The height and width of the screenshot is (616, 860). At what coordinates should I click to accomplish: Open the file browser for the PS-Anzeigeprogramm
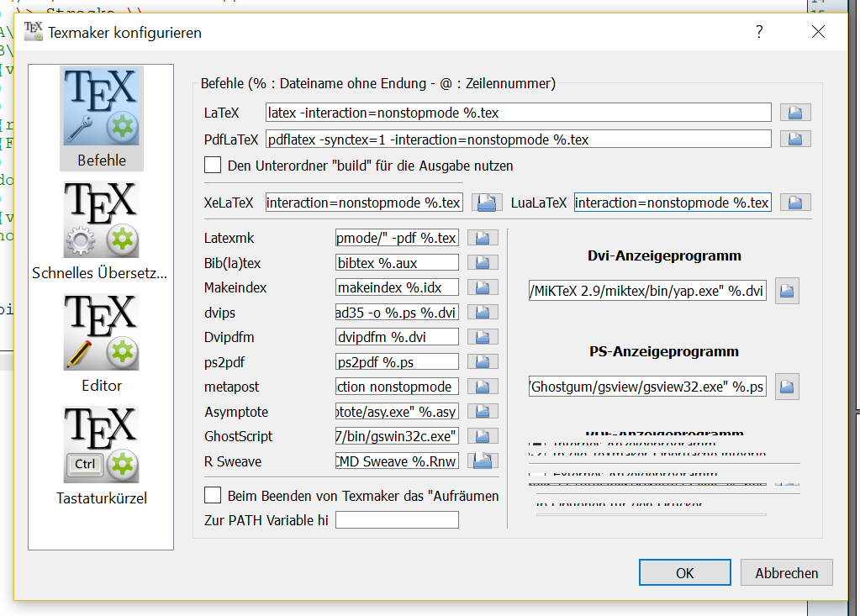[x=787, y=387]
